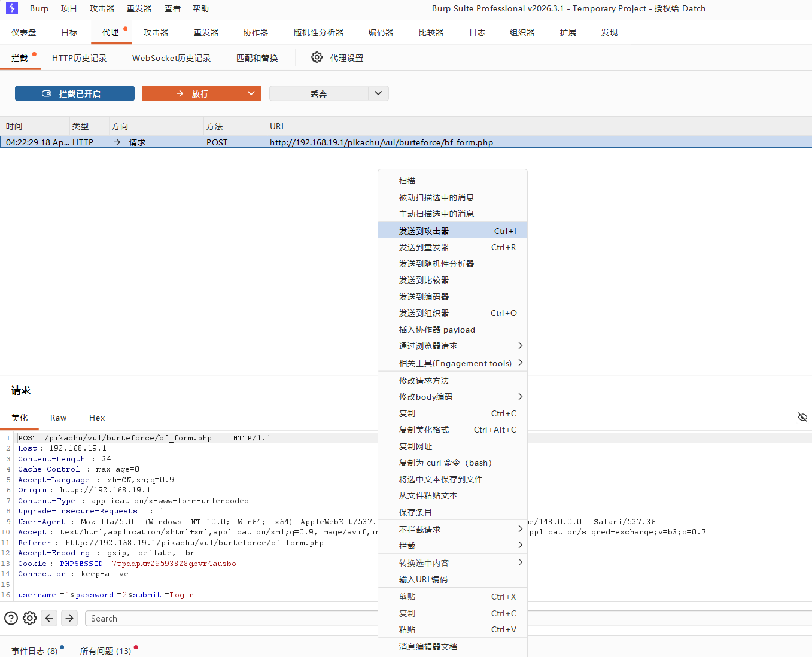Image resolution: width=812 pixels, height=657 pixels.
Task: Drop the intercepted request
Action: coord(318,93)
